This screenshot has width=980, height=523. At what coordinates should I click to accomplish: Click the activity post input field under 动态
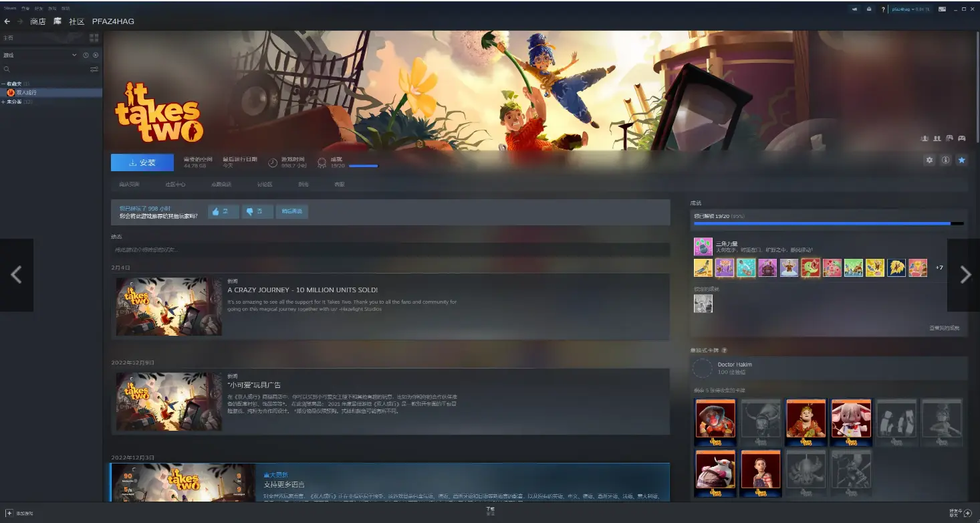pyautogui.click(x=390, y=249)
